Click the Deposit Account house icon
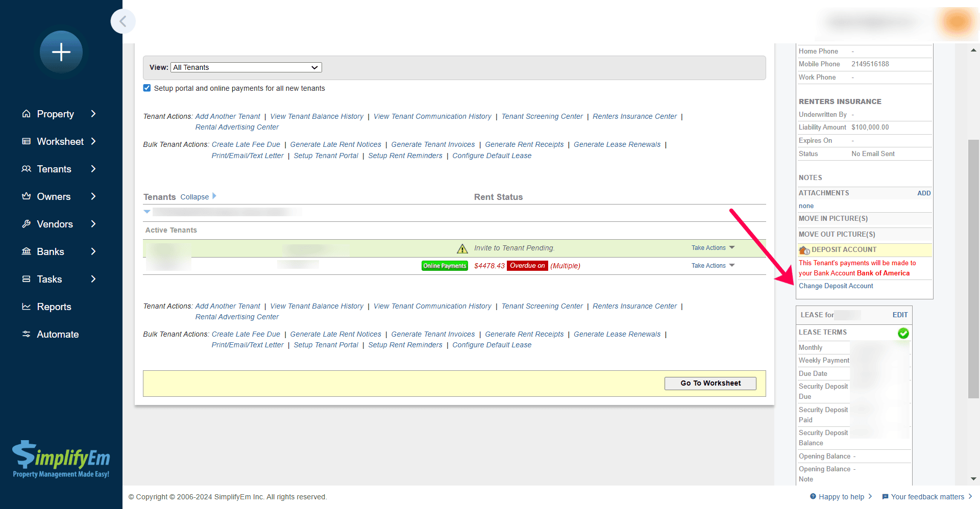This screenshot has height=509, width=980. pos(804,250)
